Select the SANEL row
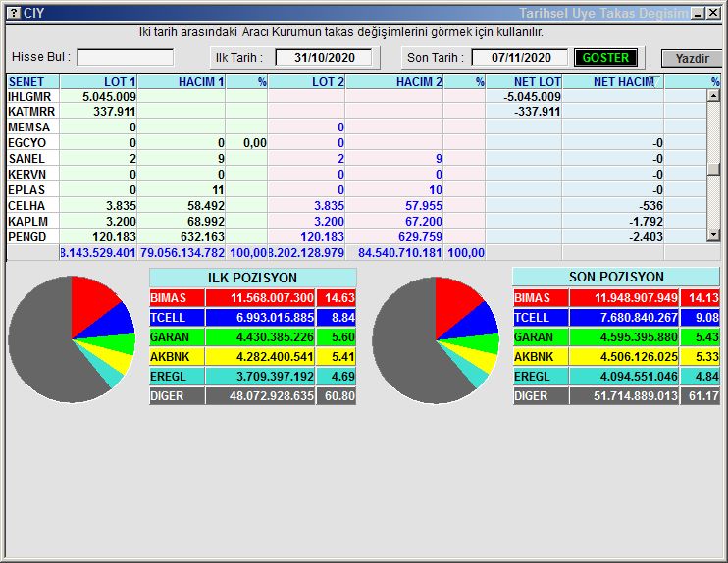Screen dimensions: 728x563 click(x=356, y=159)
